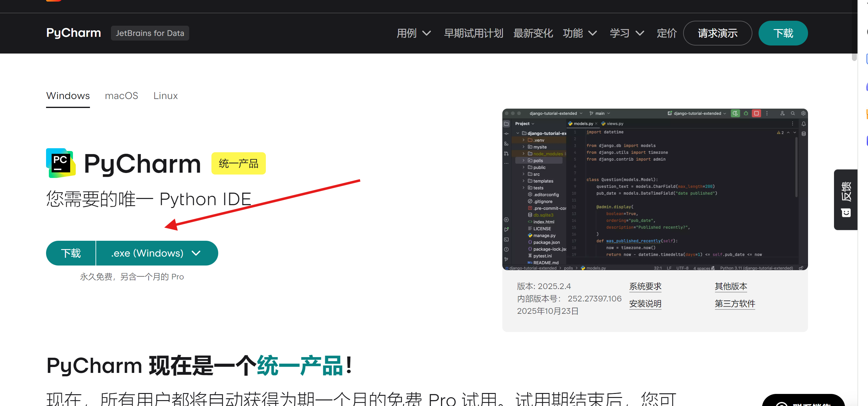Click the red Stop square icon
The width and height of the screenshot is (868, 406).
756,113
